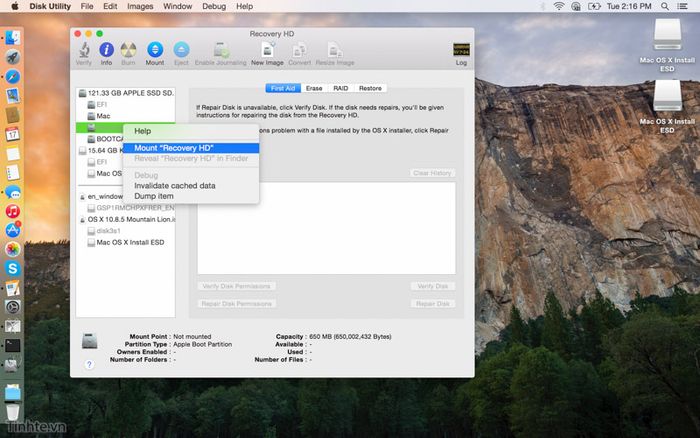The width and height of the screenshot is (700, 438).
Task: Click Verify Disk Permissions button
Action: click(x=236, y=286)
